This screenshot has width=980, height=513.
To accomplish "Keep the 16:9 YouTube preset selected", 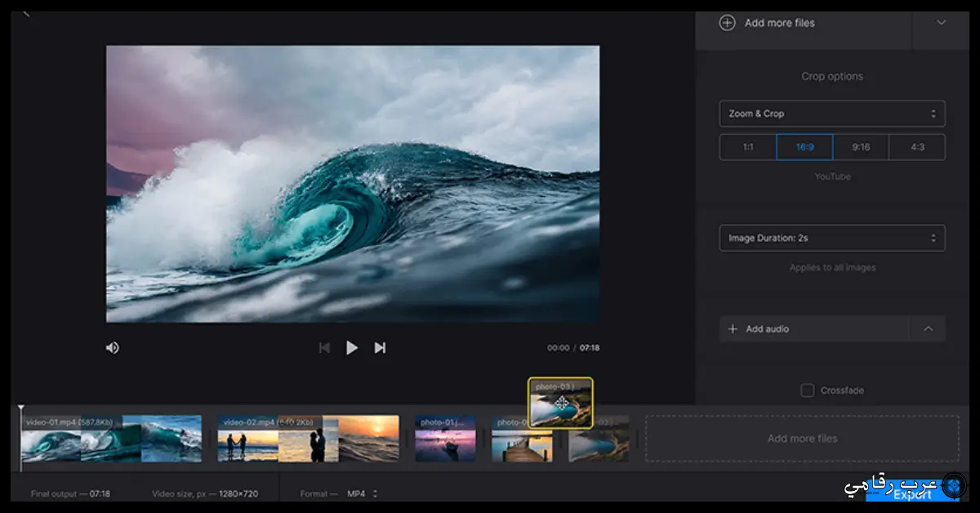I will (804, 147).
